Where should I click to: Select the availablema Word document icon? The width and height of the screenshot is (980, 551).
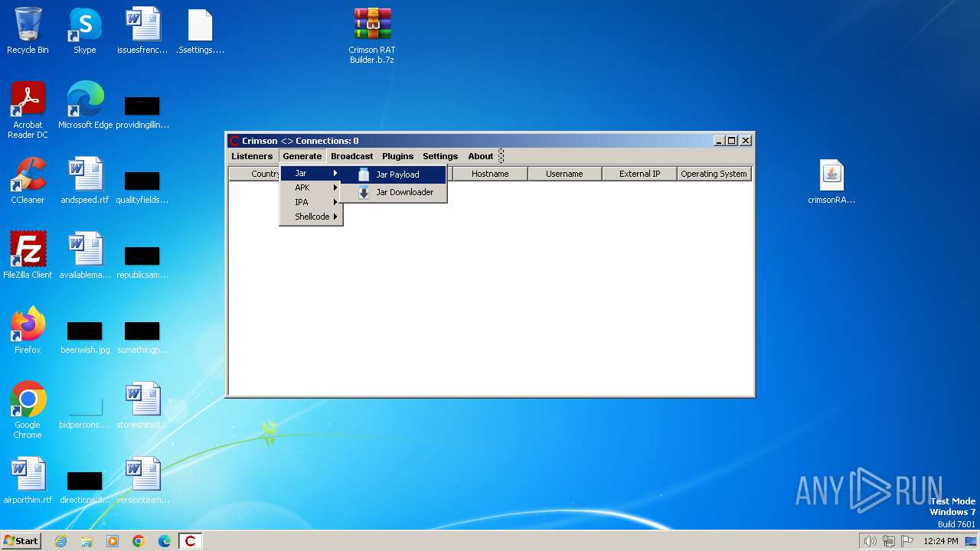click(x=85, y=256)
